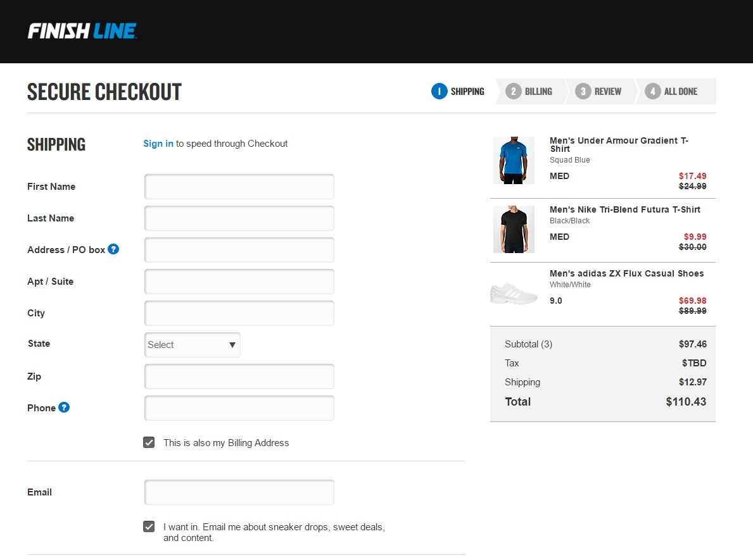Open Men's Nike Tri-Blend Futura T-Shirt link
The width and height of the screenshot is (753, 560).
(625, 209)
